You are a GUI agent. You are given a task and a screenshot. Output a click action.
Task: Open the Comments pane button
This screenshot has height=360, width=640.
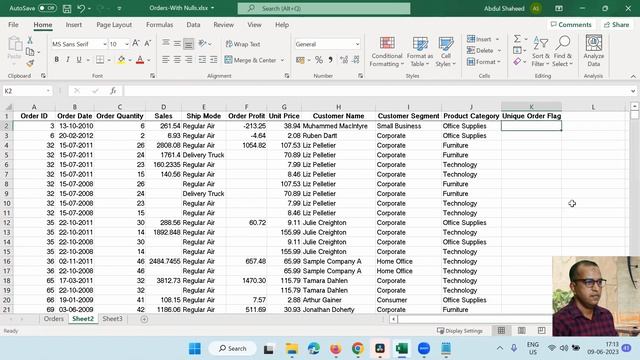pyautogui.click(x=571, y=25)
